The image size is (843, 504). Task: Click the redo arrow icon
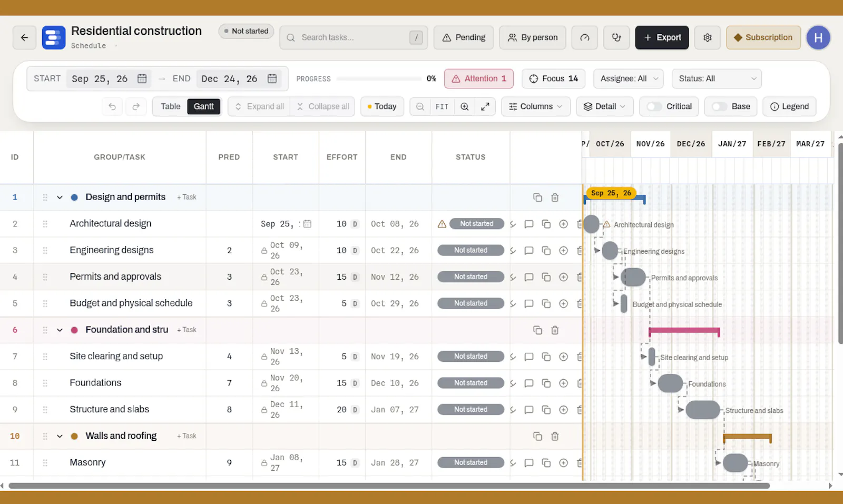(136, 106)
